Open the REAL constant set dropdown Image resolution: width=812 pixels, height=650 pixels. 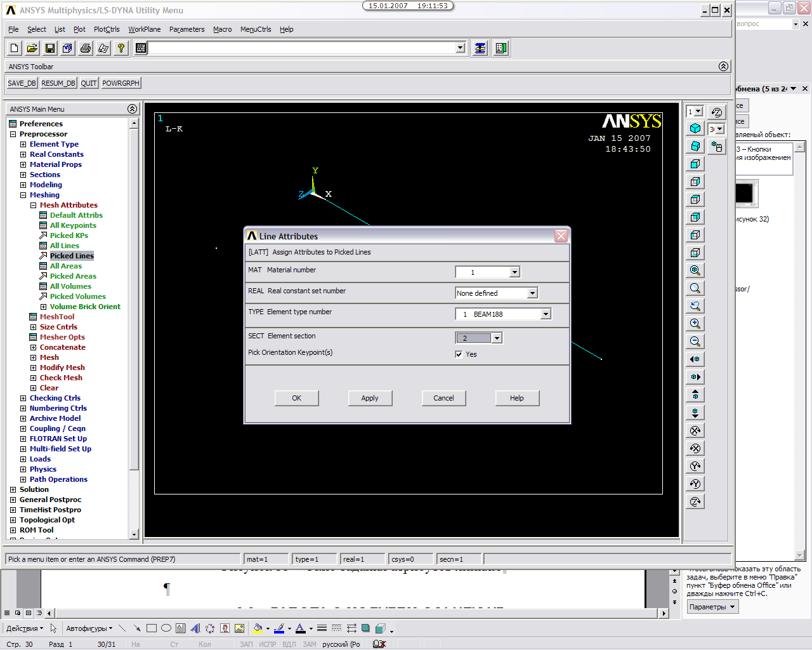pos(532,293)
